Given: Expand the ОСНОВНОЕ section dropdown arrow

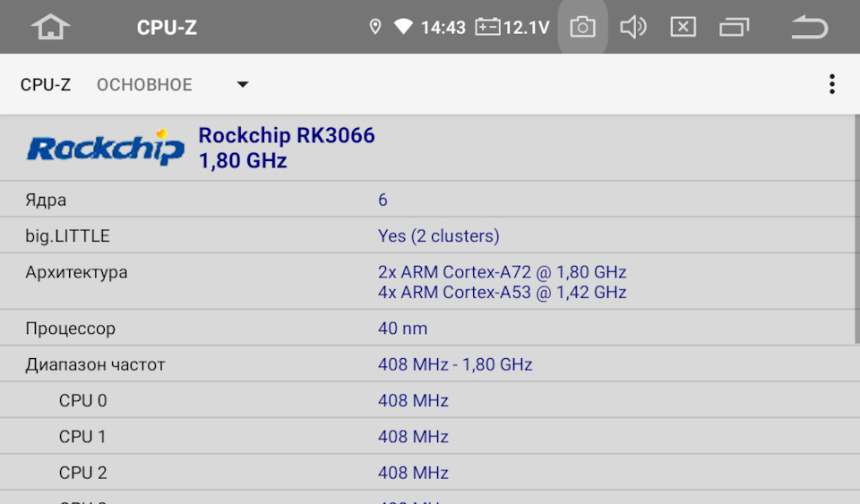Looking at the screenshot, I should click(x=243, y=84).
